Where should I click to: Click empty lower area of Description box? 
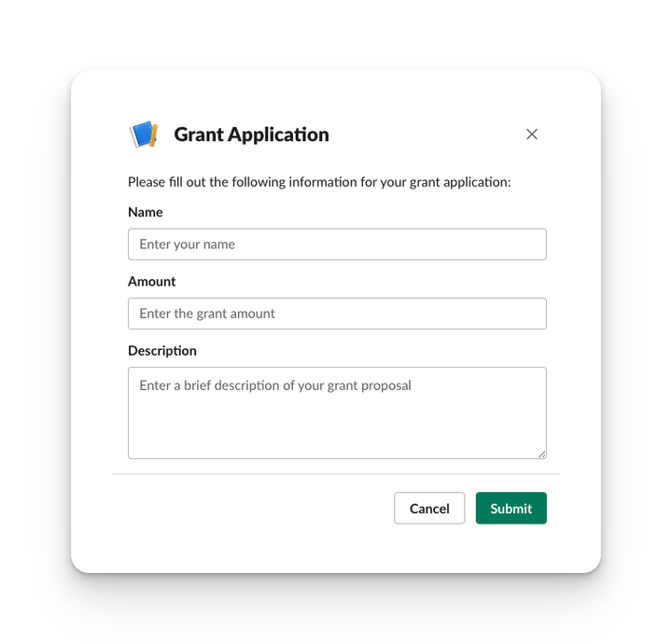pyautogui.click(x=337, y=433)
